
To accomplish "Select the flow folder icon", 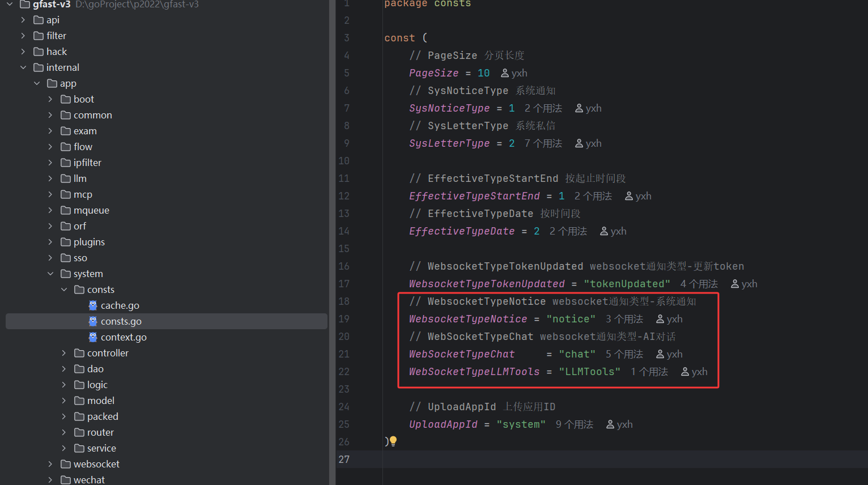I will coord(66,147).
